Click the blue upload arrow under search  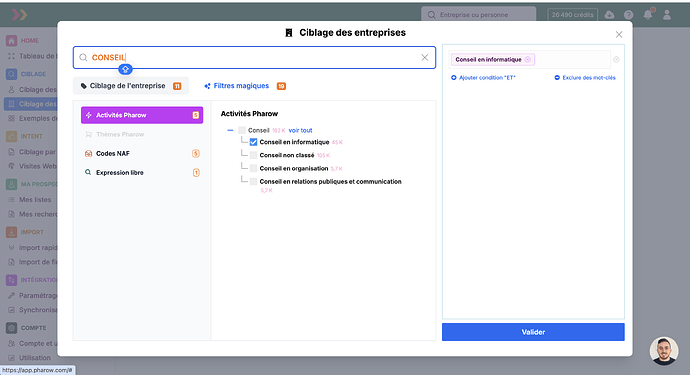tap(125, 69)
